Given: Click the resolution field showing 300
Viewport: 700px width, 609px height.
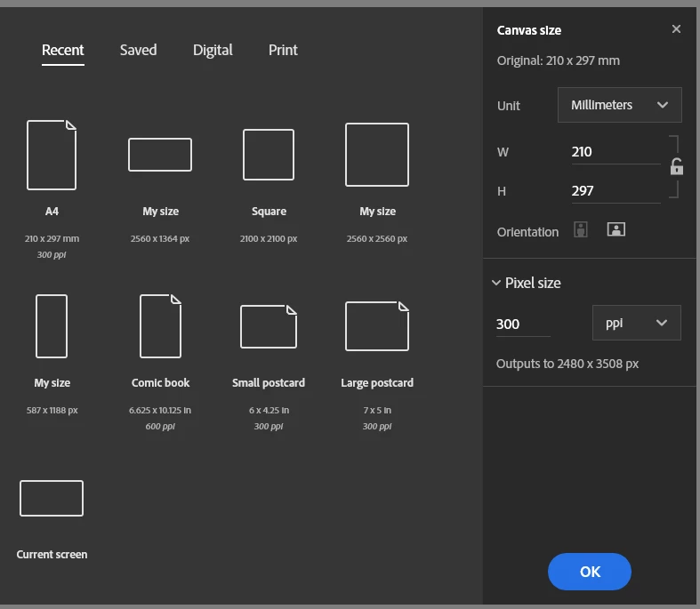Looking at the screenshot, I should [x=523, y=324].
